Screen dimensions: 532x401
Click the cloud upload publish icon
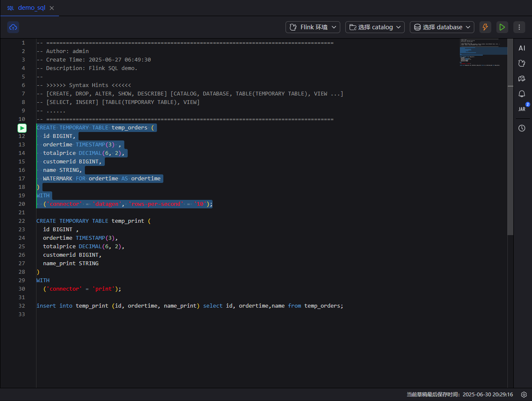point(13,27)
